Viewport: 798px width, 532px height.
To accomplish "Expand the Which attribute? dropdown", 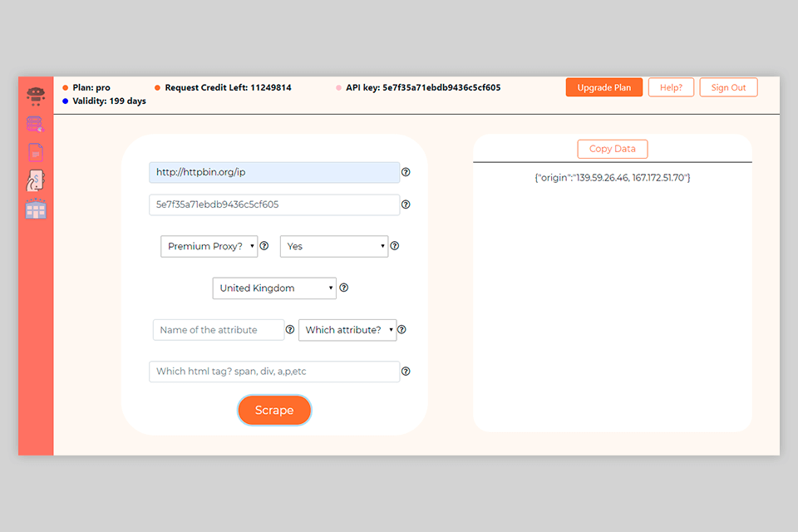I will [x=347, y=330].
